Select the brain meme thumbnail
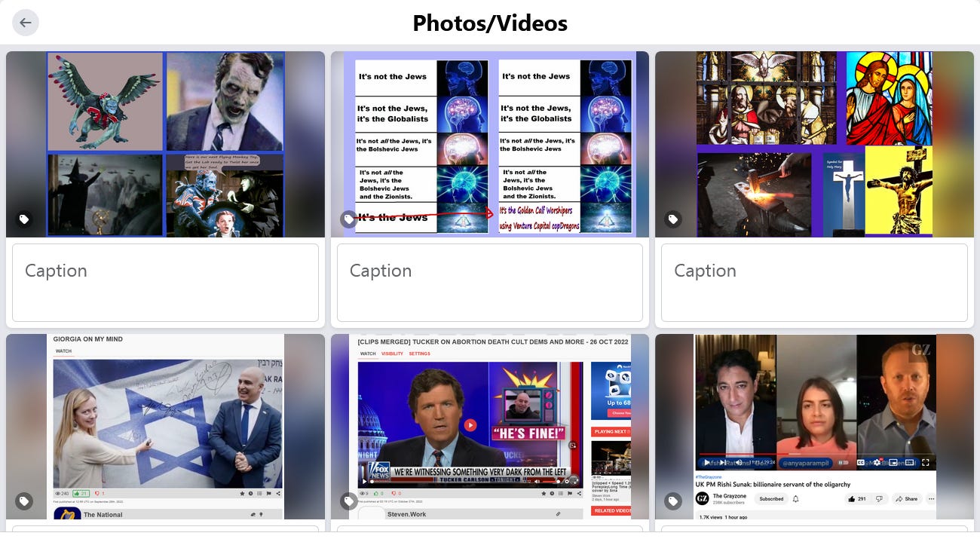The image size is (980, 539). [x=490, y=144]
